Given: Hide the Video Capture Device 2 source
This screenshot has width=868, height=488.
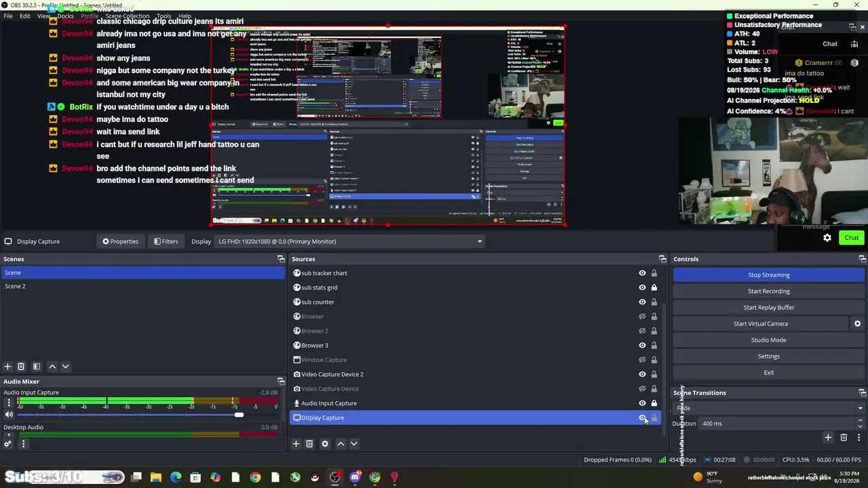Looking at the screenshot, I should (x=642, y=374).
